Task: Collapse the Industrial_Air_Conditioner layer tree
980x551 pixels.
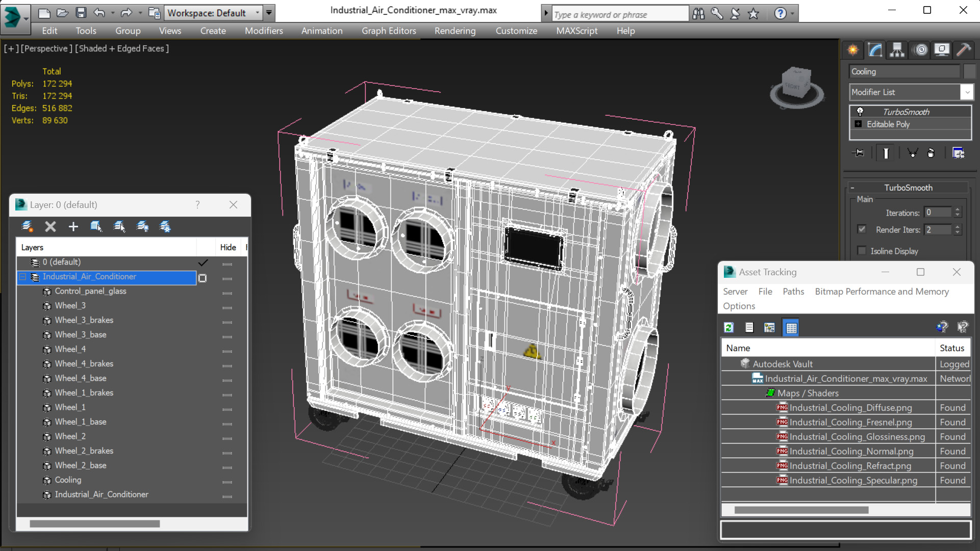Action: (22, 277)
